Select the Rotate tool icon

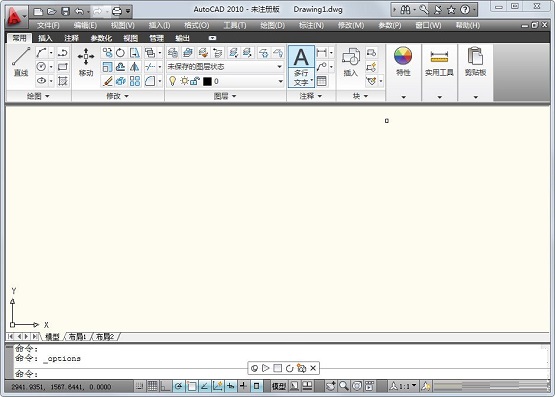coord(121,53)
